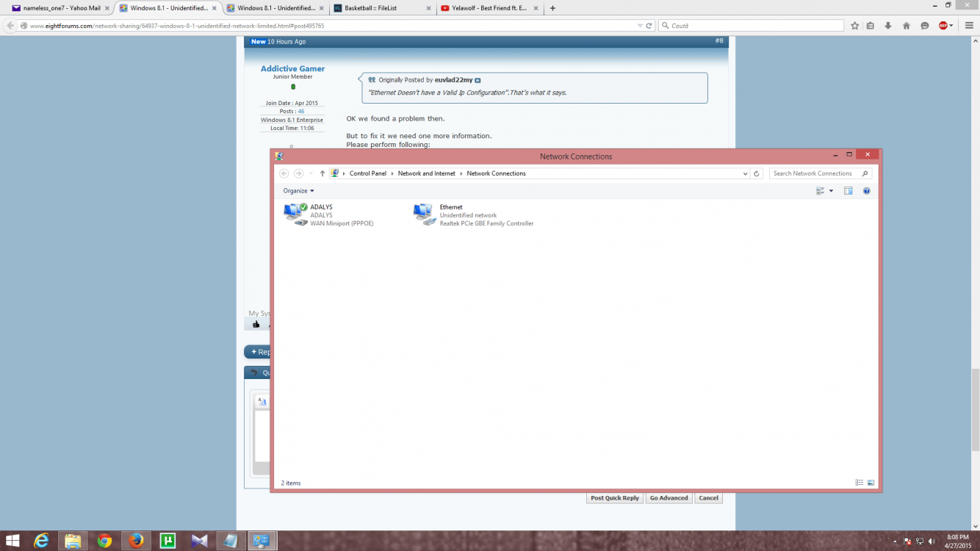The image size is (980, 551).
Task: Click the post count 46 link
Action: pyautogui.click(x=301, y=112)
